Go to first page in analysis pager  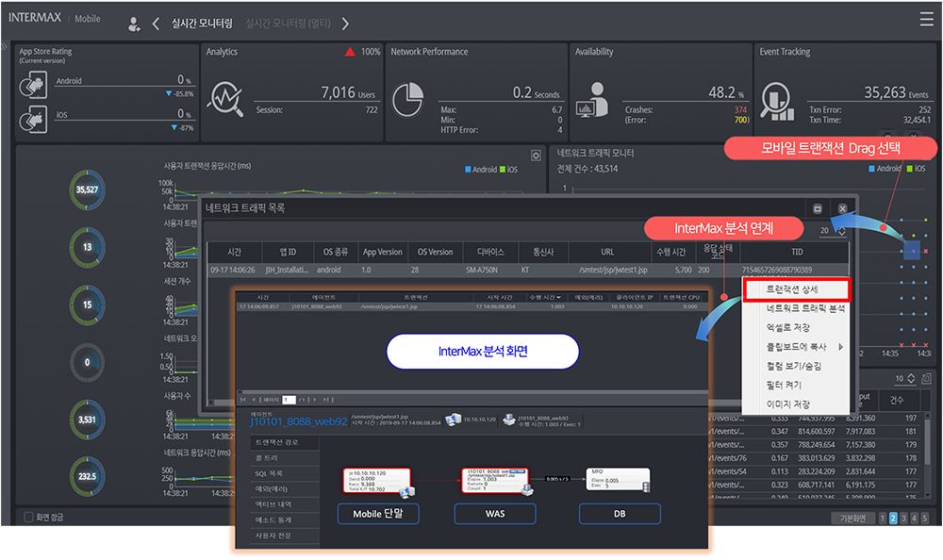pyautogui.click(x=243, y=400)
